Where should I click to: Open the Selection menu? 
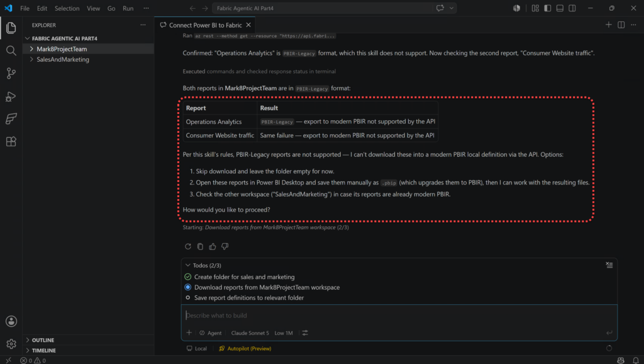tap(67, 8)
